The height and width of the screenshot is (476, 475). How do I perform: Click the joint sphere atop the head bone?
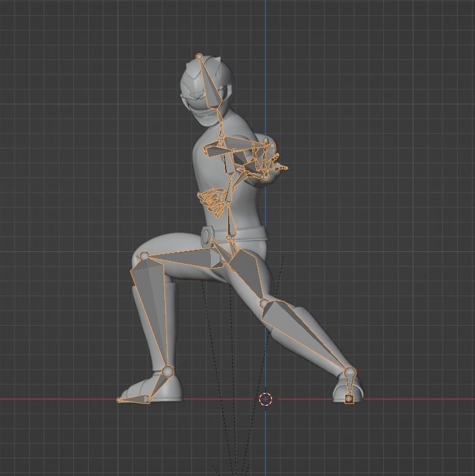coord(199,56)
